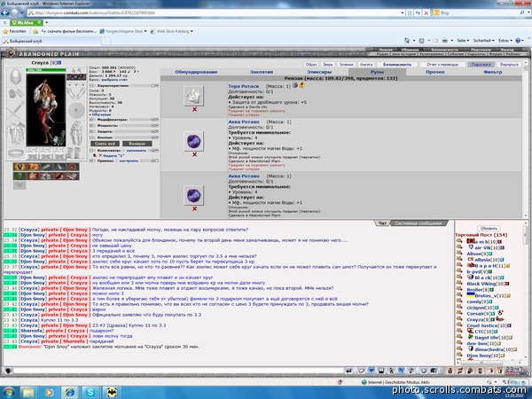This screenshot has height=399, width=532.
Task: Open Форум in the top game menu
Action: [496, 54]
